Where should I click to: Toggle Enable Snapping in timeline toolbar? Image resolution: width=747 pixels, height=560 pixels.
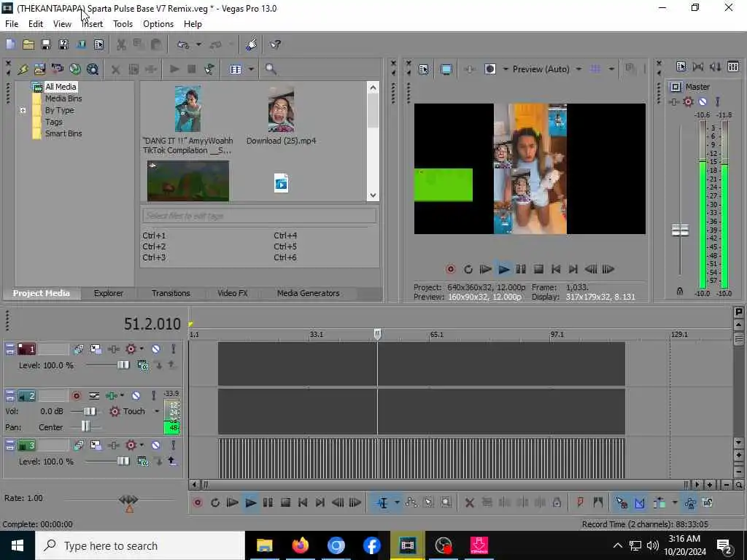point(622,502)
